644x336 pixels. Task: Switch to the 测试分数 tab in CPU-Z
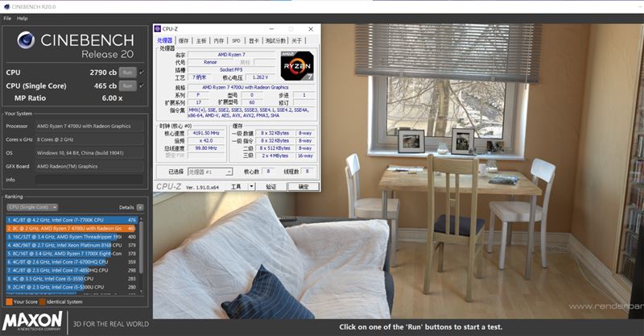[x=275, y=41]
